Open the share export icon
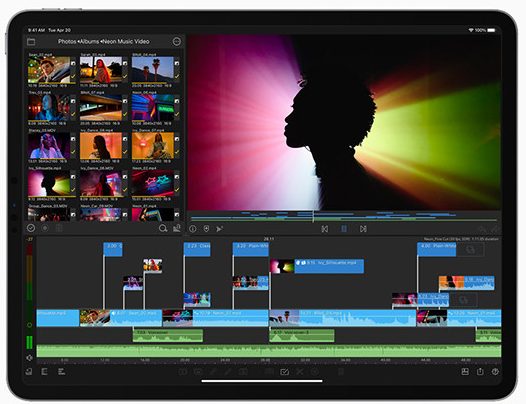Viewport: 526px width, 404px height. (480, 372)
